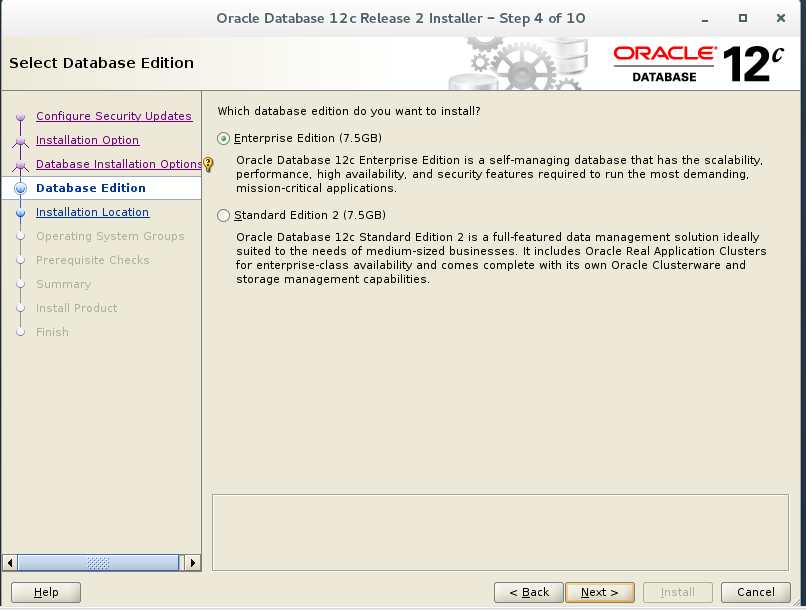Go to Installation Option step

point(87,140)
